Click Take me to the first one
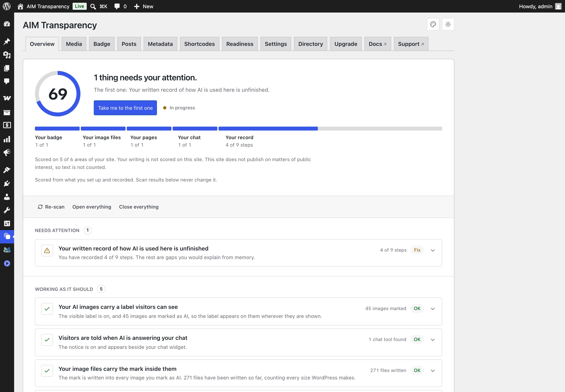This screenshot has width=565, height=392. [x=125, y=108]
